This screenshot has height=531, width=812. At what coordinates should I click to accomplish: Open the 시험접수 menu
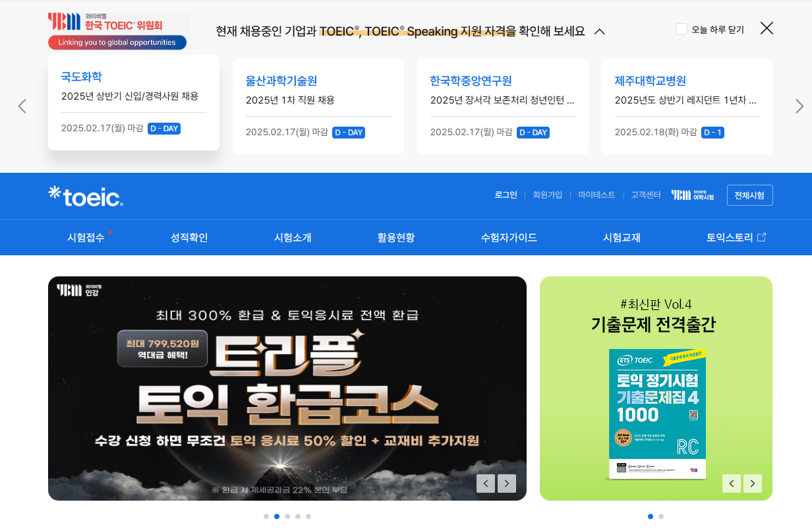[x=86, y=237]
